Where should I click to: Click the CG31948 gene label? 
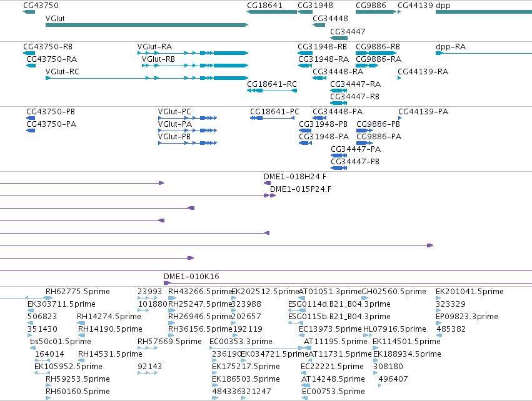point(316,6)
